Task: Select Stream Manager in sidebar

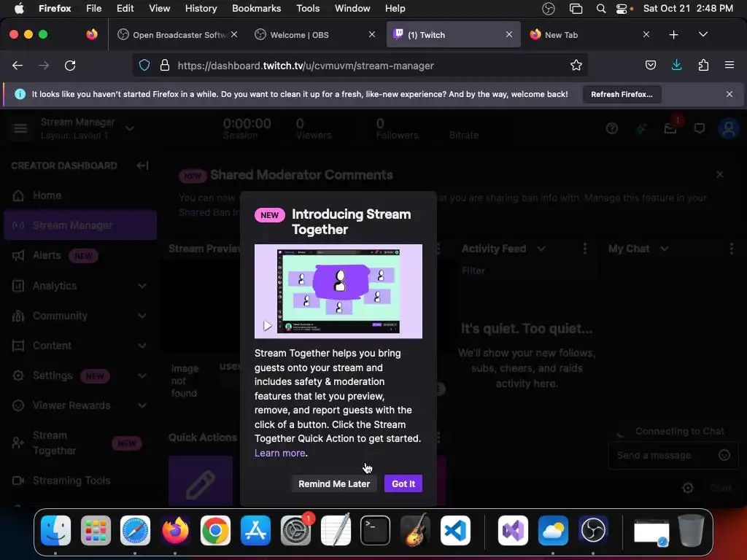Action: [80, 225]
